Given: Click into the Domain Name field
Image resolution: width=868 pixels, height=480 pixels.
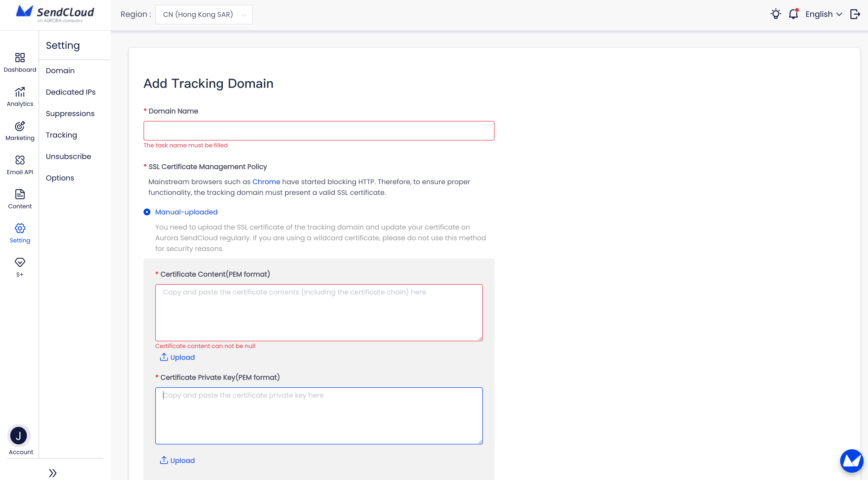Looking at the screenshot, I should (319, 130).
